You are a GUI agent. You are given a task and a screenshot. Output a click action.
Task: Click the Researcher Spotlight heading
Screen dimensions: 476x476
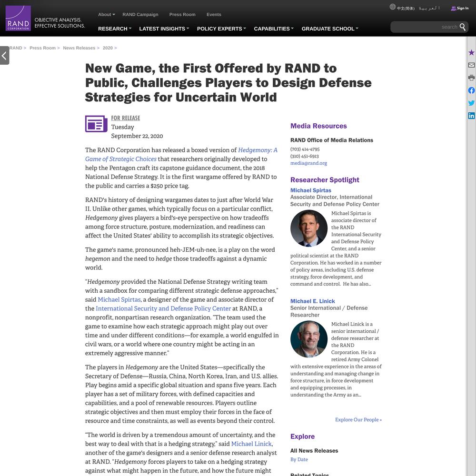click(x=325, y=180)
